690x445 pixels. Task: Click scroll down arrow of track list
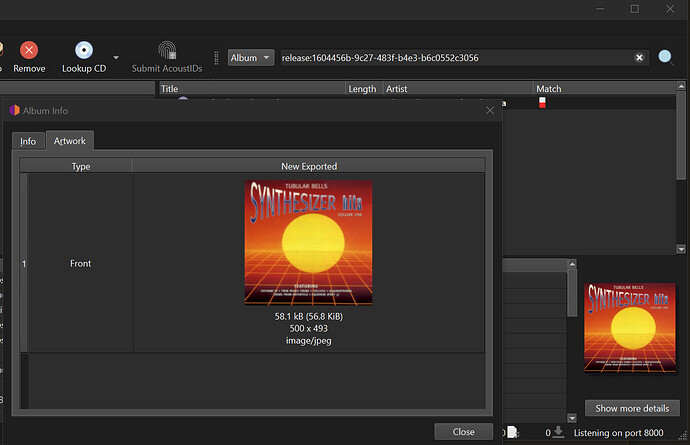(681, 249)
